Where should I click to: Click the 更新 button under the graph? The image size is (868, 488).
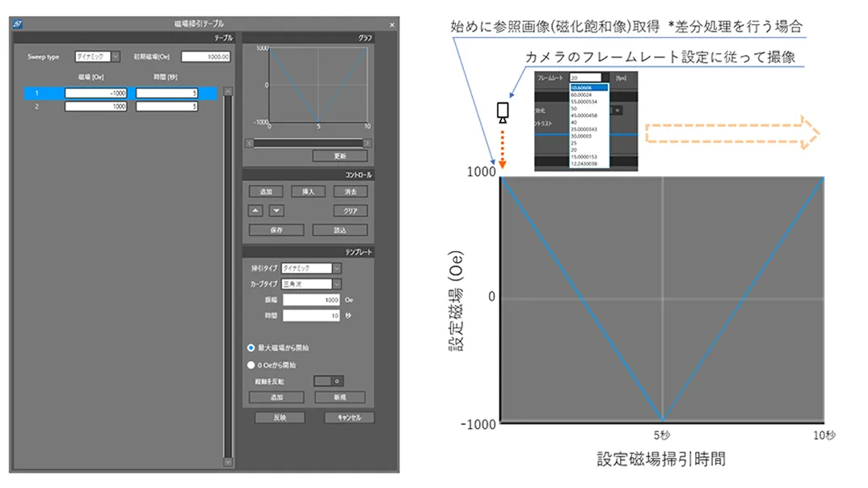(339, 156)
